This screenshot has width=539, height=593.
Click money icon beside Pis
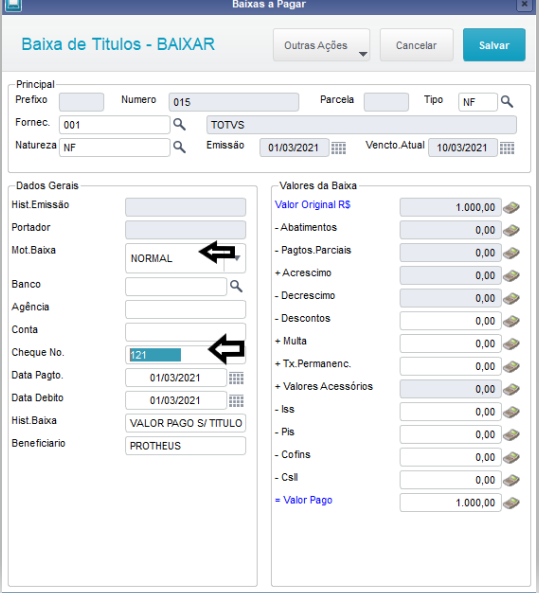pos(511,435)
